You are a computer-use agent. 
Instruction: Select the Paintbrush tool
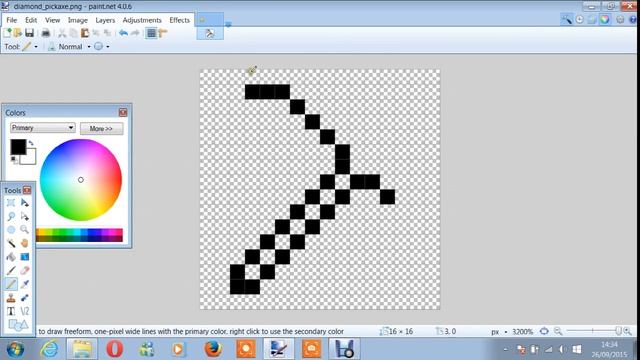[x=11, y=270]
